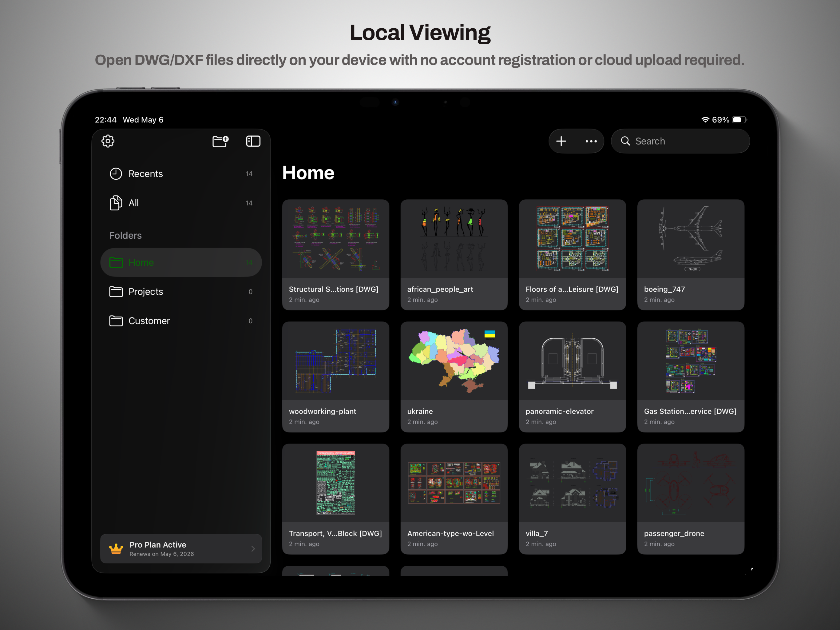This screenshot has width=840, height=630.
Task: Open Floors of a...Leisure [DWG] drawing
Action: pyautogui.click(x=572, y=255)
